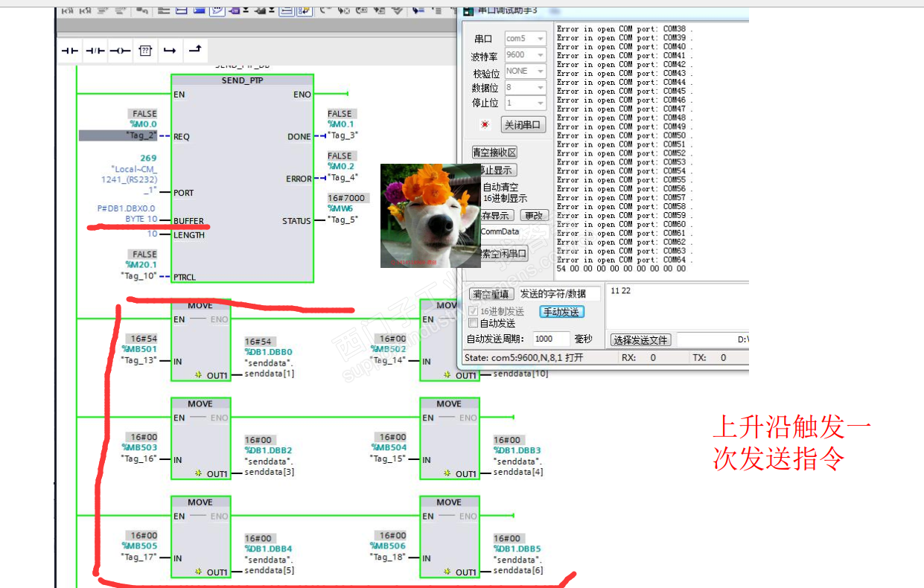Insert an empty box instruction
Viewport: 924px width, 588px height.
click(145, 51)
